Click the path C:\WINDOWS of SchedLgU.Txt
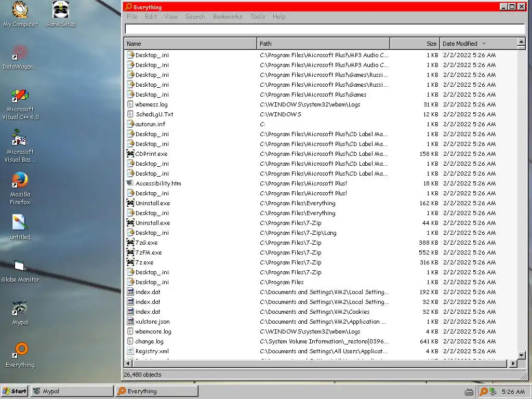This screenshot has width=532, height=399. pos(280,114)
